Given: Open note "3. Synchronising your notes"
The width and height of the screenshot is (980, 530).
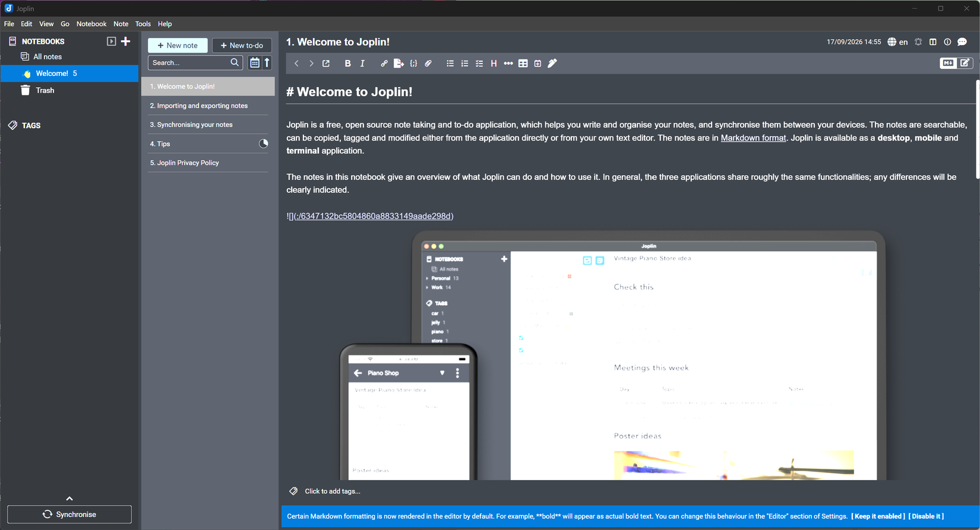Looking at the screenshot, I should (x=208, y=125).
